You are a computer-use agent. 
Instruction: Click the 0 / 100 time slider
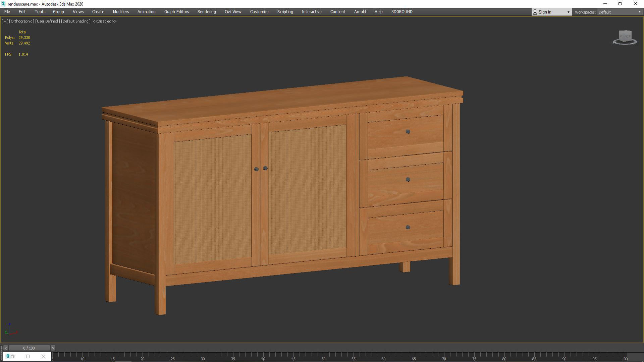(29, 348)
